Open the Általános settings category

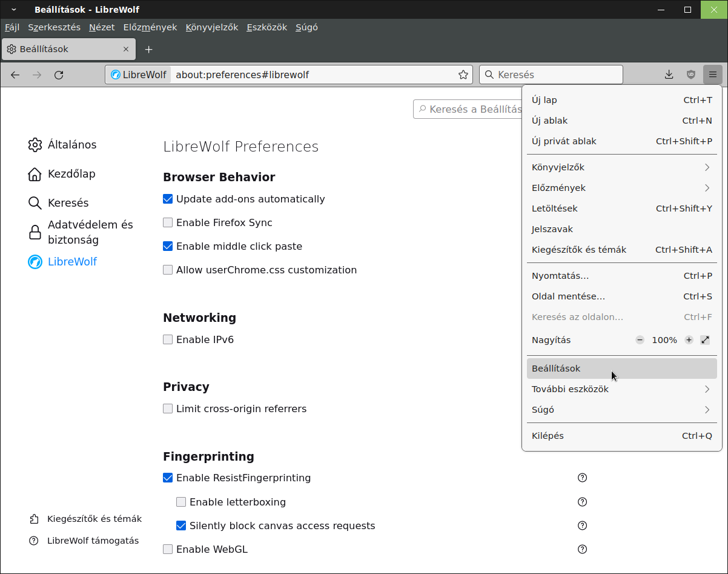(62, 145)
